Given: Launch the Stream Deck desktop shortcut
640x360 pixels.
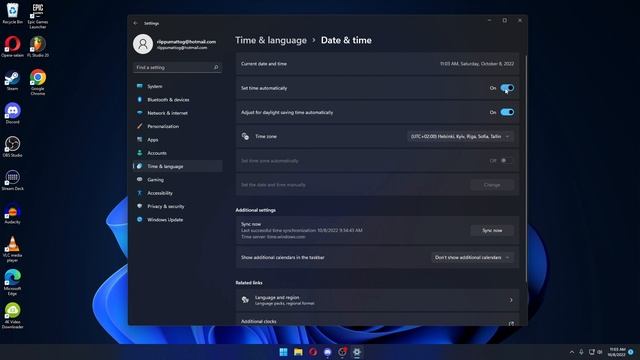Looking at the screenshot, I should coord(13,180).
